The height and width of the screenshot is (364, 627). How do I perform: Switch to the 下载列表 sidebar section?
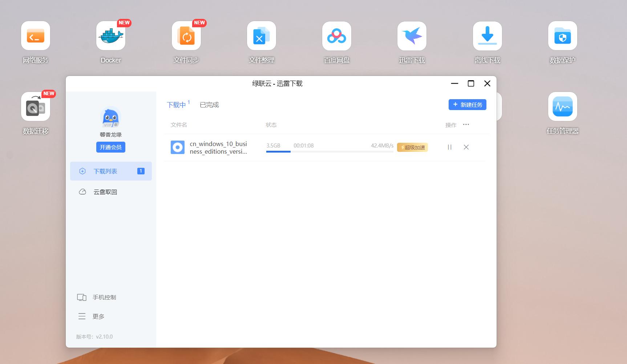[105, 171]
